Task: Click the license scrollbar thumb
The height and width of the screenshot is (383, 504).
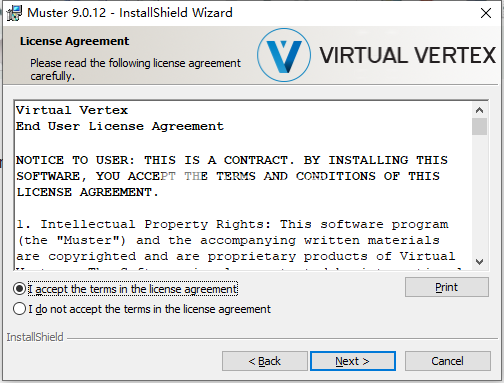Action: click(479, 126)
